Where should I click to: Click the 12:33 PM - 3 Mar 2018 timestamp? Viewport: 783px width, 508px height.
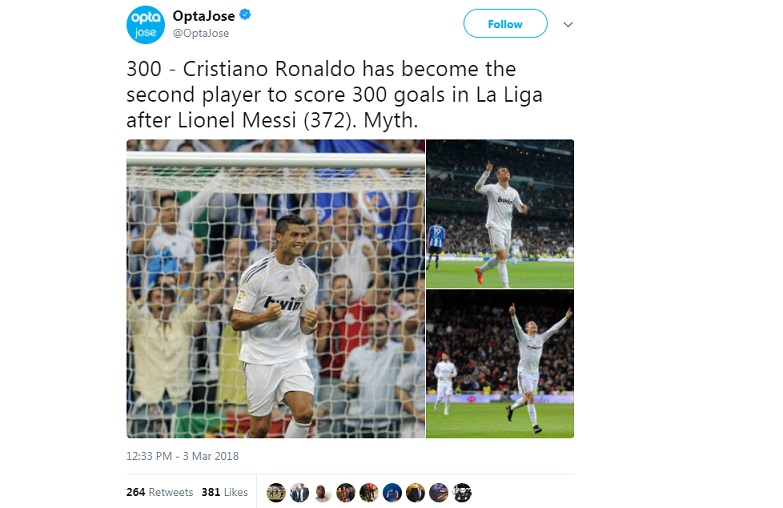pos(182,456)
